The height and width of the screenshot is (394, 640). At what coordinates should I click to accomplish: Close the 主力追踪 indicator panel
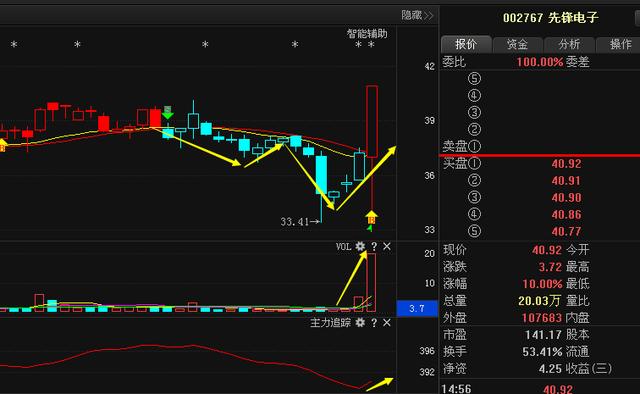387,323
